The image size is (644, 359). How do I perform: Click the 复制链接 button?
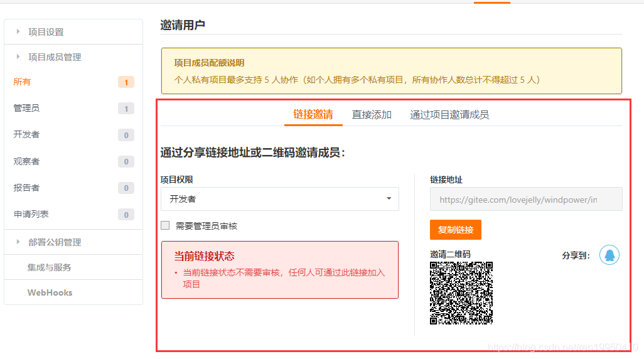[456, 230]
